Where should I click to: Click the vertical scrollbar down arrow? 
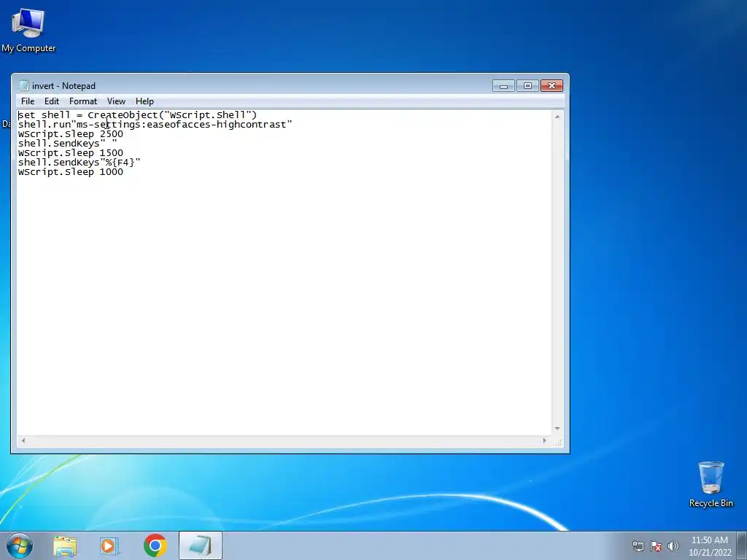(x=557, y=429)
